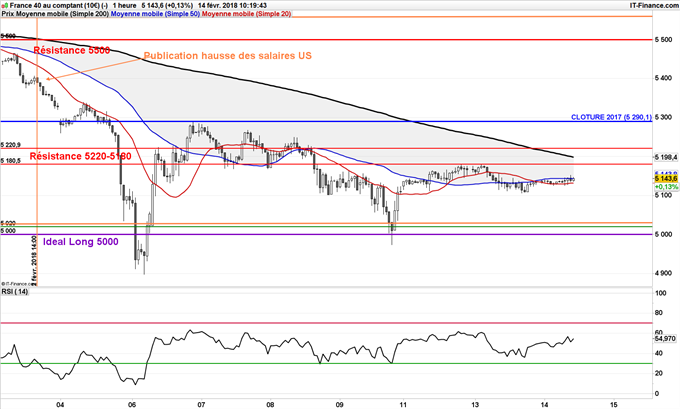This screenshot has width=680, height=409.
Task: Select Moyenne mobile (Simple 200) legend
Action: 61,14
